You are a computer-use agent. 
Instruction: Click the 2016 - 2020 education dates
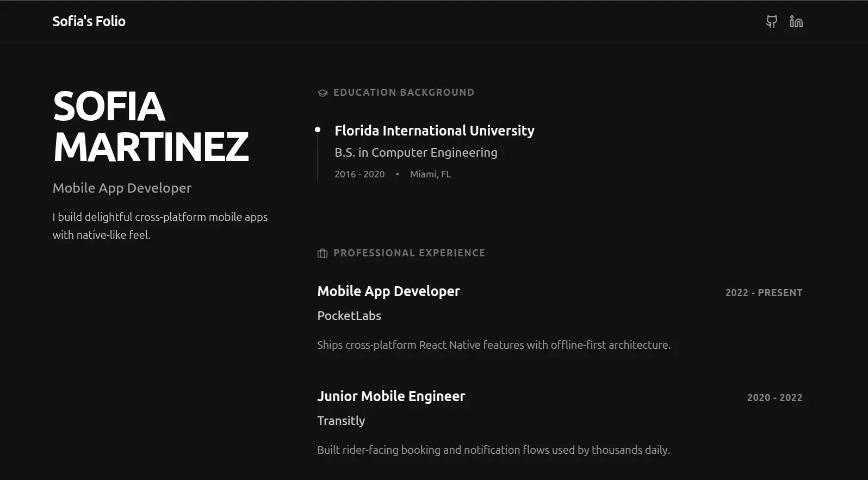point(359,174)
